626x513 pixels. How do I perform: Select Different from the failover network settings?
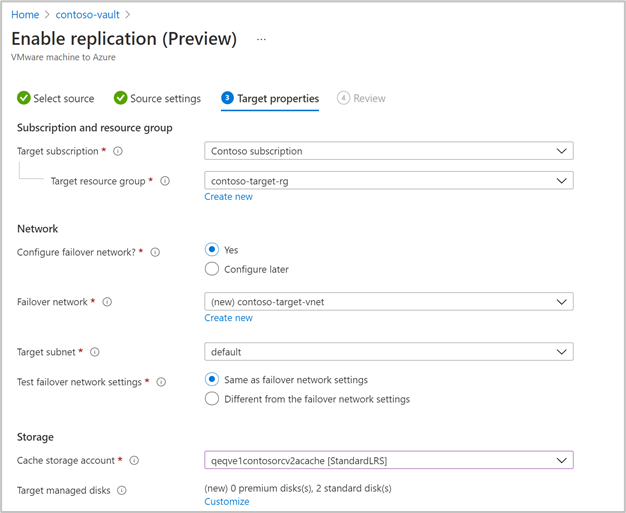[x=212, y=399]
